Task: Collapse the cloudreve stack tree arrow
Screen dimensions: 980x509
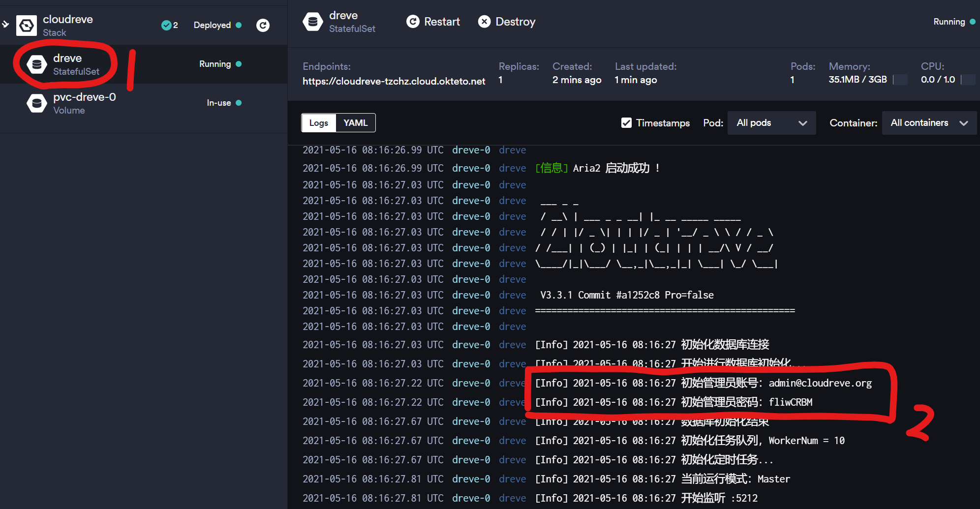Action: [x=5, y=24]
